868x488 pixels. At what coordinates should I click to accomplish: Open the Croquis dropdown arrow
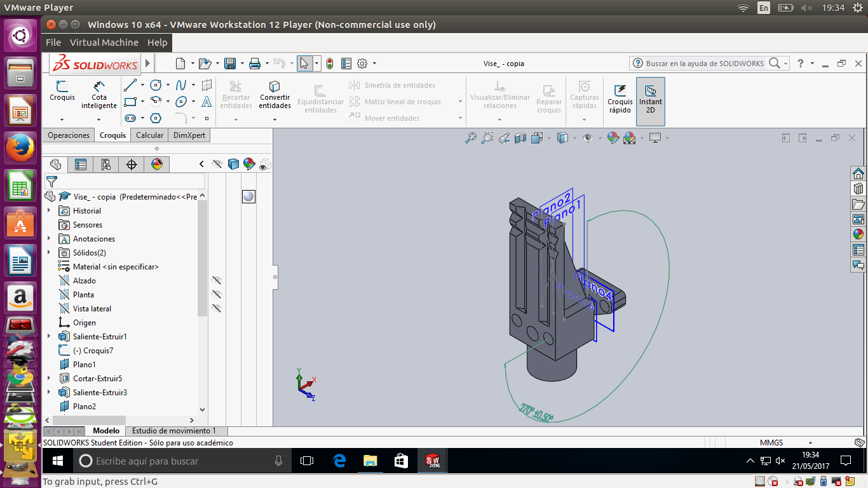pyautogui.click(x=62, y=119)
